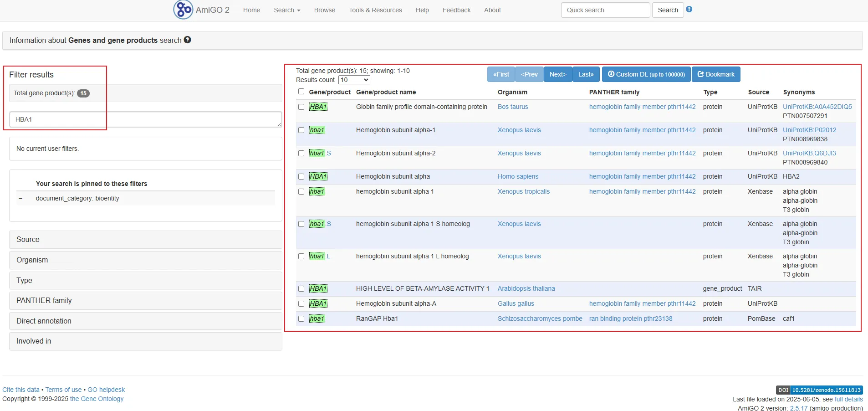868x411 pixels.
Task: Click the DOI zenodo badge
Action: coord(819,390)
